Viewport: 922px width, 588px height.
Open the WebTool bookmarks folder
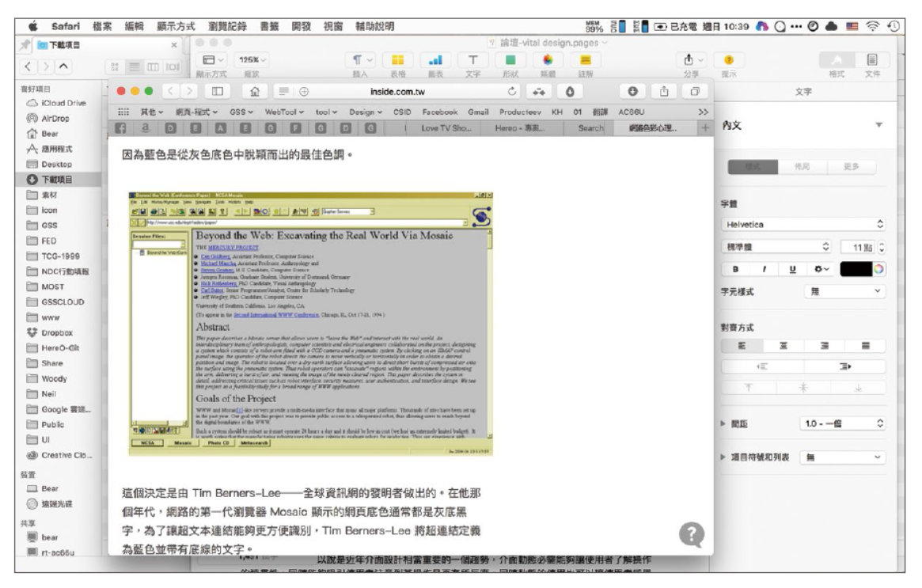[284, 112]
